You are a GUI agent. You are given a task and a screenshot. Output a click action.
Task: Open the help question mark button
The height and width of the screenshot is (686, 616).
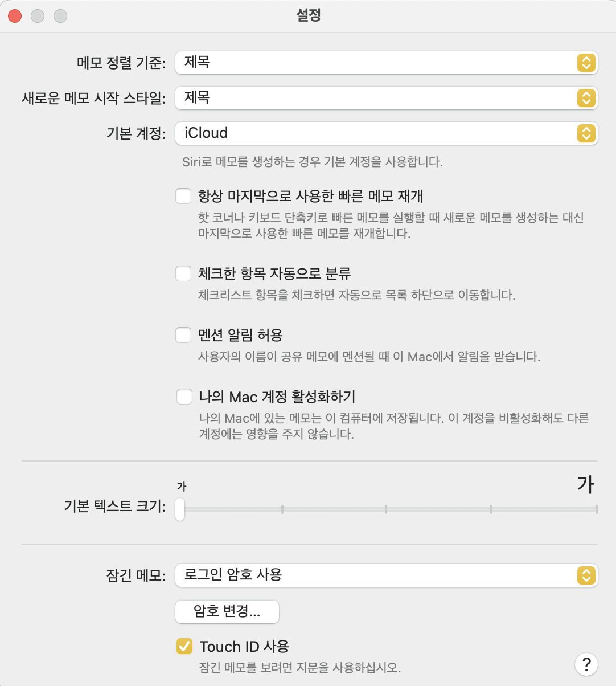point(586,664)
